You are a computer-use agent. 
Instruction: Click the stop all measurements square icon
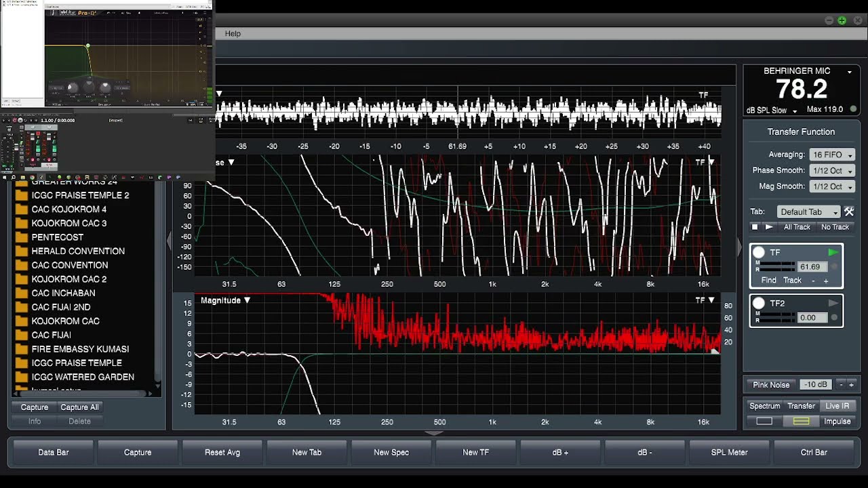pyautogui.click(x=755, y=227)
